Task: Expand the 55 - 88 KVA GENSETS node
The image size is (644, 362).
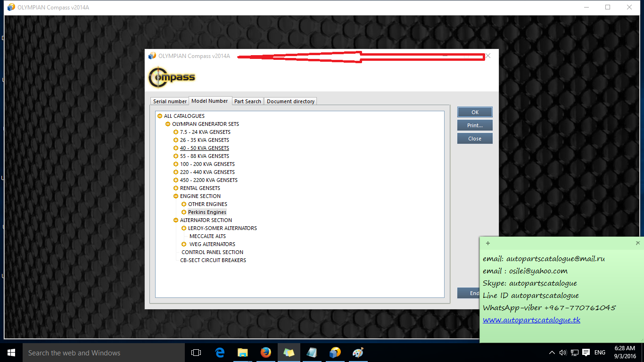Action: pyautogui.click(x=176, y=156)
